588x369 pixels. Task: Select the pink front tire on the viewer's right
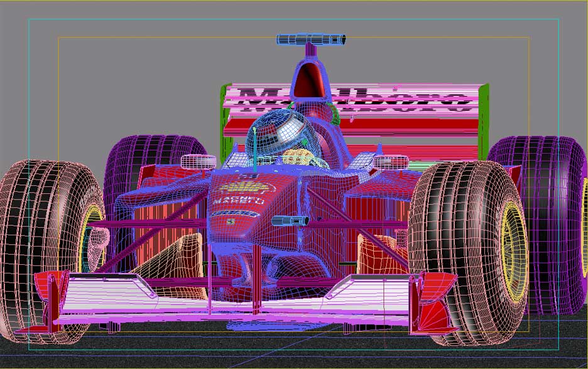coord(469,252)
